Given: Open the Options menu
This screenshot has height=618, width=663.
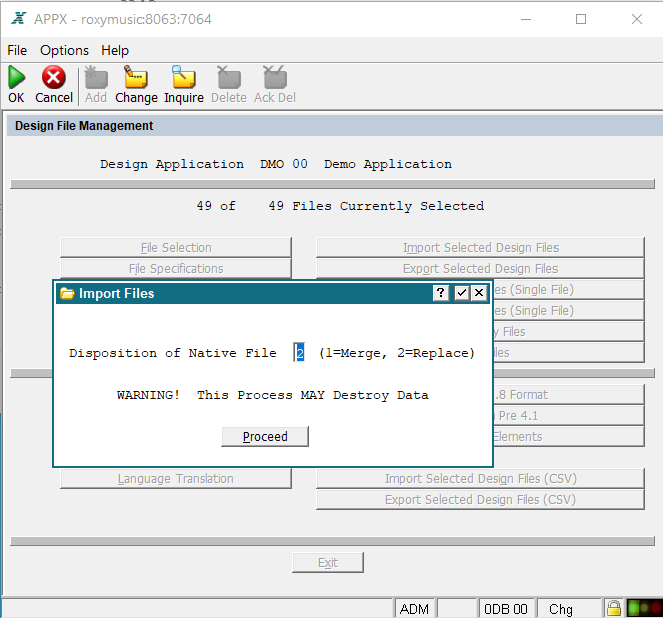Looking at the screenshot, I should tap(64, 50).
